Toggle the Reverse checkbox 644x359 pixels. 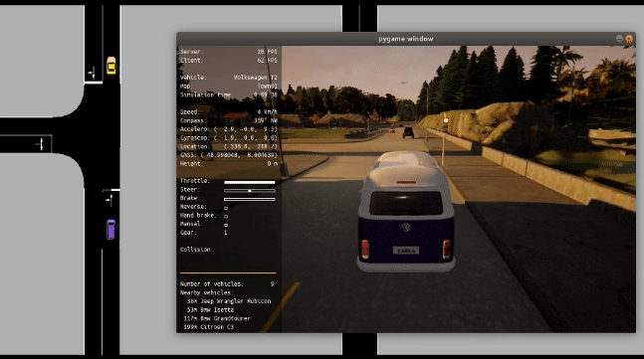226,208
